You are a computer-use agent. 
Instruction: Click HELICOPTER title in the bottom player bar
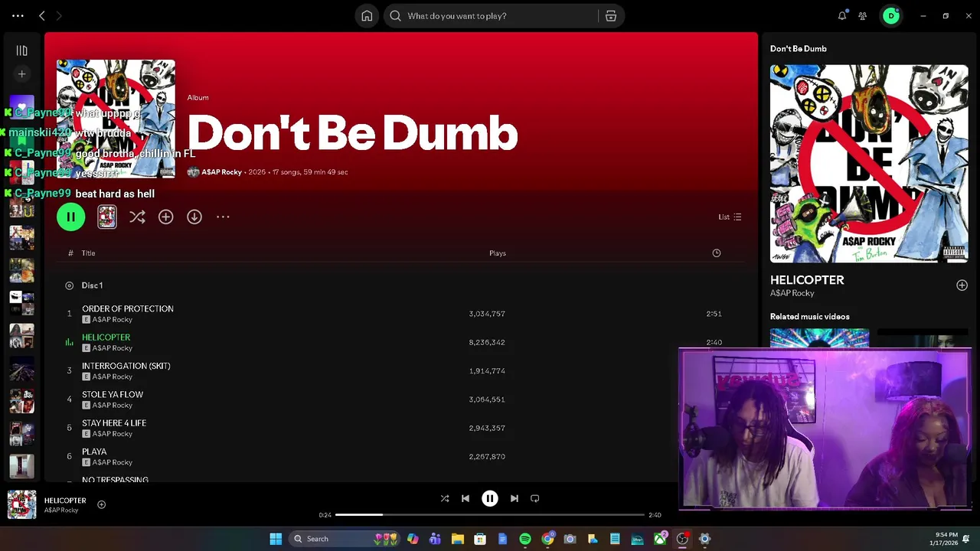tap(65, 500)
